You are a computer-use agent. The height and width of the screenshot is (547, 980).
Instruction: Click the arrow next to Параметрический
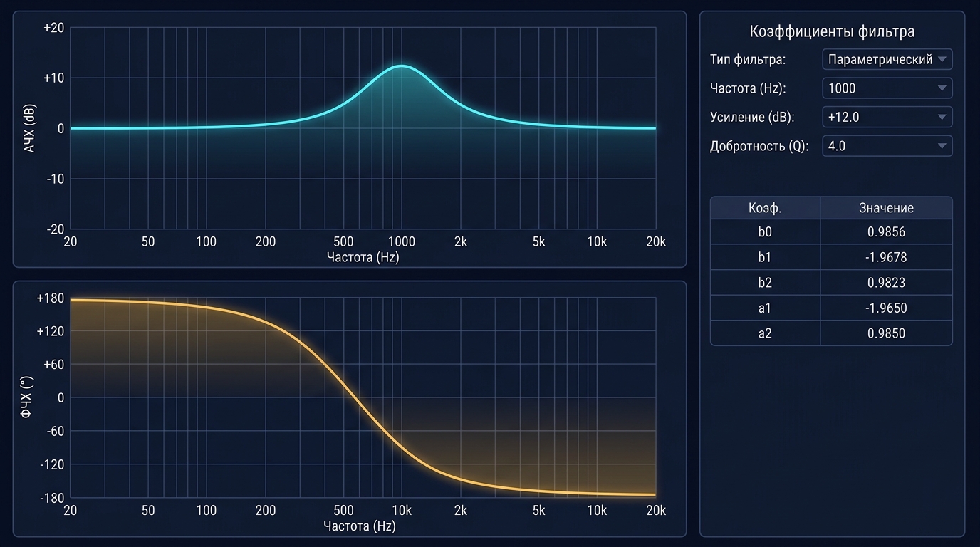pos(942,59)
